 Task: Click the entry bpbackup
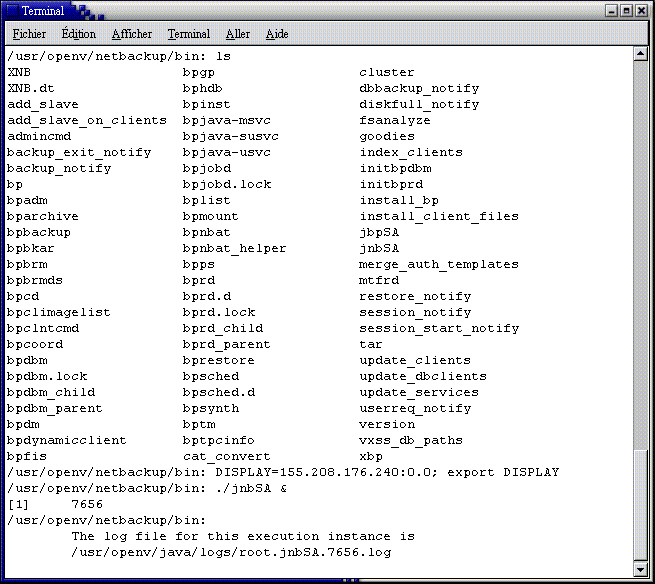pyautogui.click(x=39, y=233)
